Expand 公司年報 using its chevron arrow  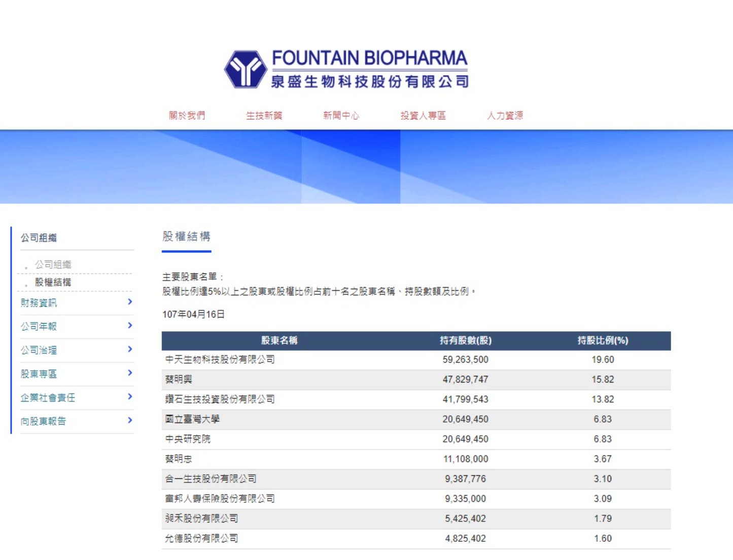tap(130, 326)
